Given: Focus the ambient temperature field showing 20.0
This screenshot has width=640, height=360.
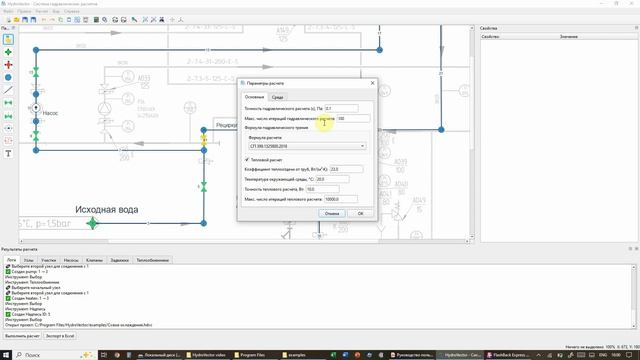Looking at the screenshot, I should pyautogui.click(x=332, y=179).
